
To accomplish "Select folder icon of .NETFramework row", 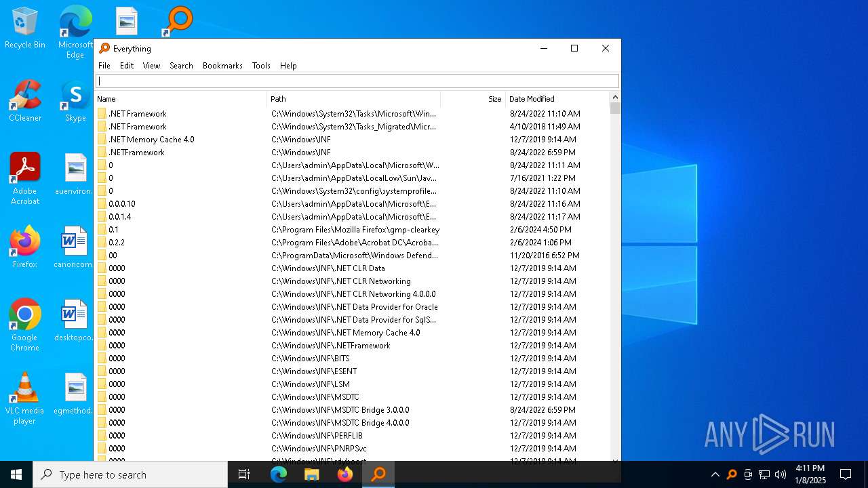I will [x=102, y=152].
